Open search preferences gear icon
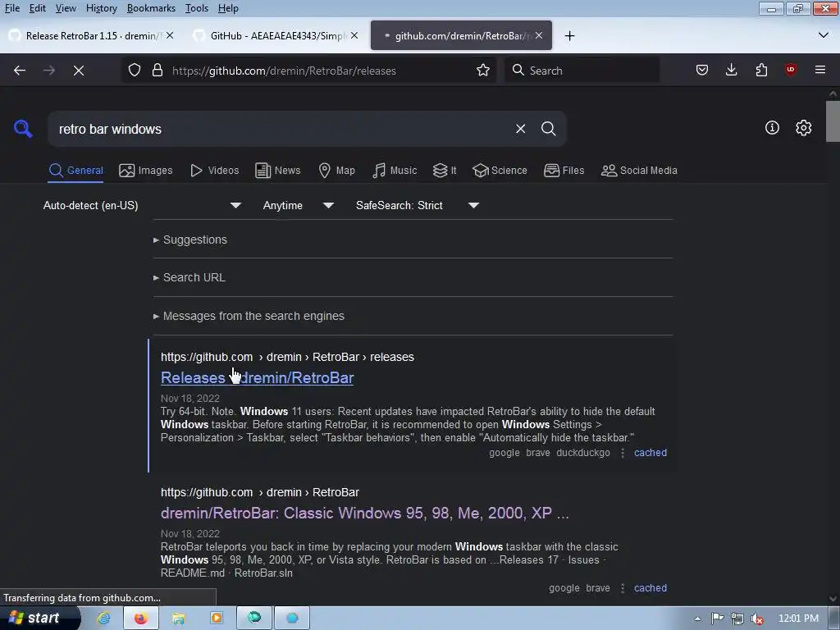Screen dimensions: 840x630 point(803,127)
